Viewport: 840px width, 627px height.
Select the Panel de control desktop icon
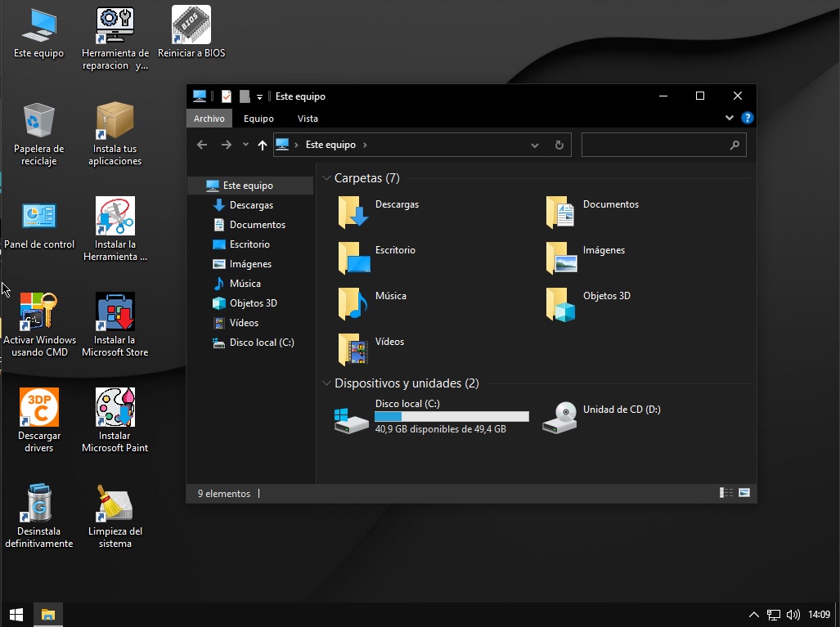pos(39,224)
